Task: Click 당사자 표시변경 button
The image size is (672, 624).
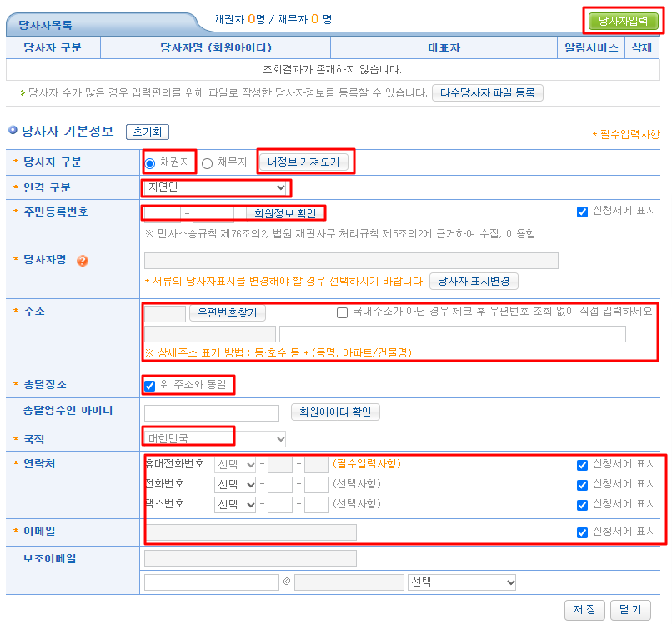Action: [x=474, y=281]
